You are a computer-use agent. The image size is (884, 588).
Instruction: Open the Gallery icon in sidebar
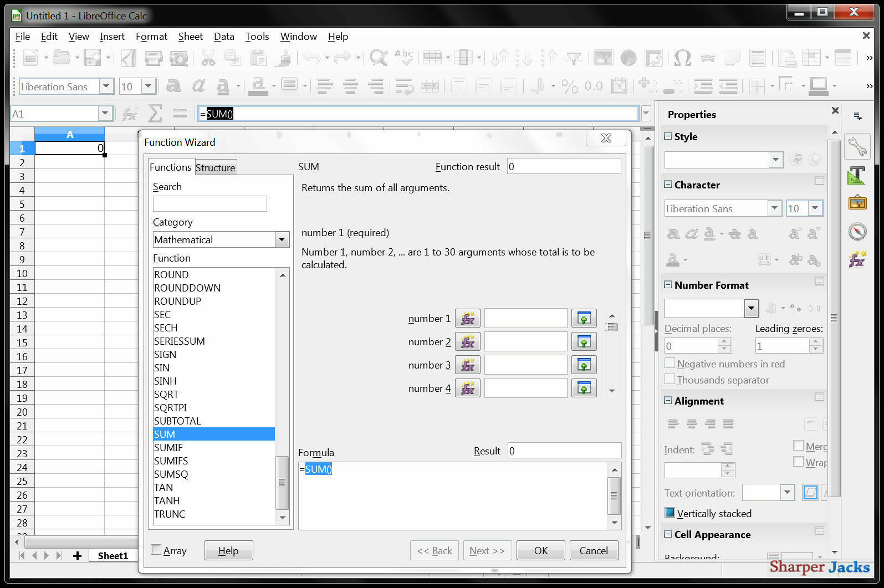pos(857,202)
